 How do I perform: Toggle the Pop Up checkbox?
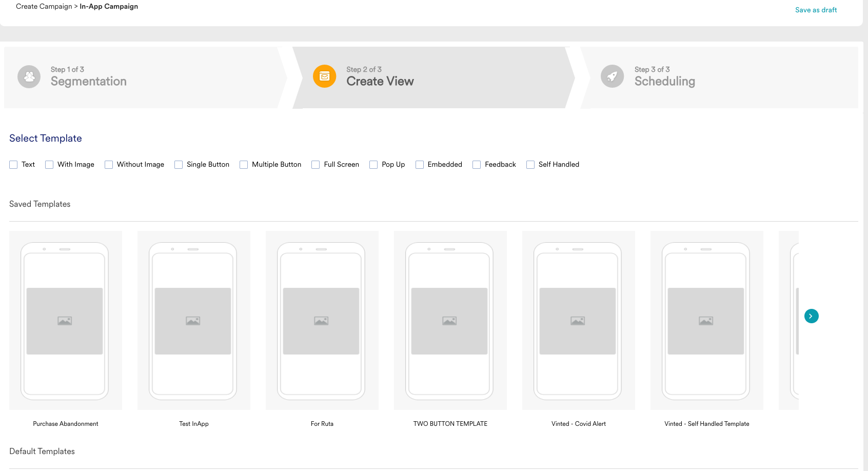point(373,165)
